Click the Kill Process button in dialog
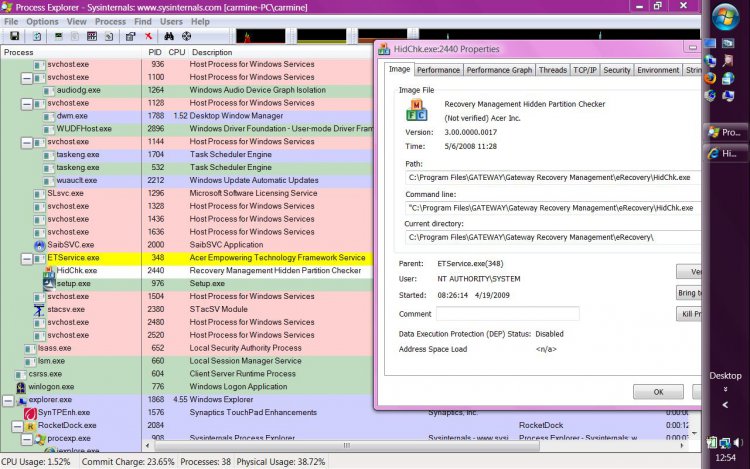Screen dimensions: 750x469 click(x=689, y=314)
